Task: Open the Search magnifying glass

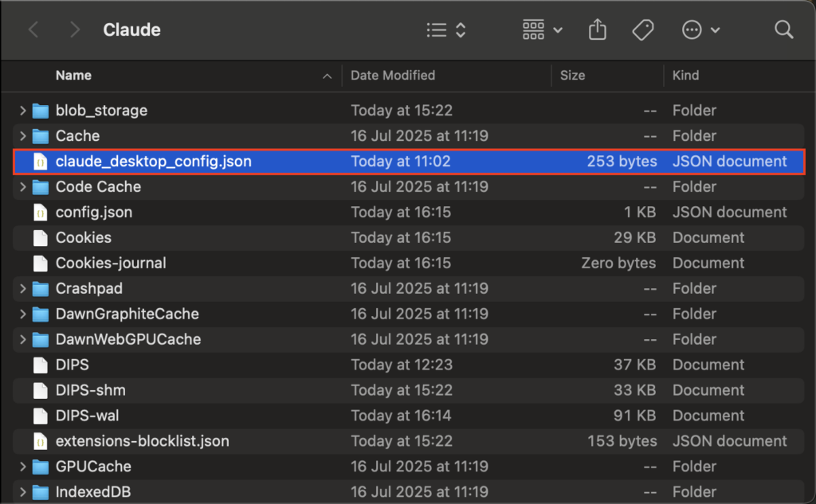Action: tap(783, 30)
